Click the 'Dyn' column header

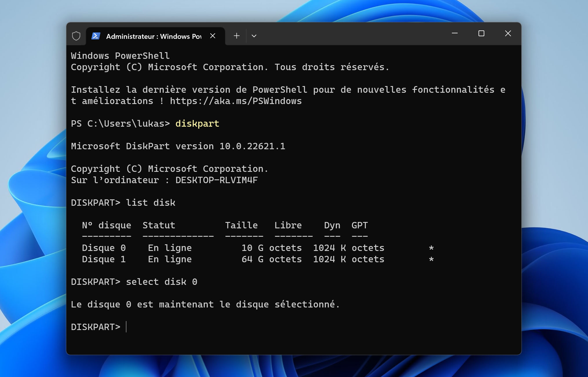pos(332,225)
